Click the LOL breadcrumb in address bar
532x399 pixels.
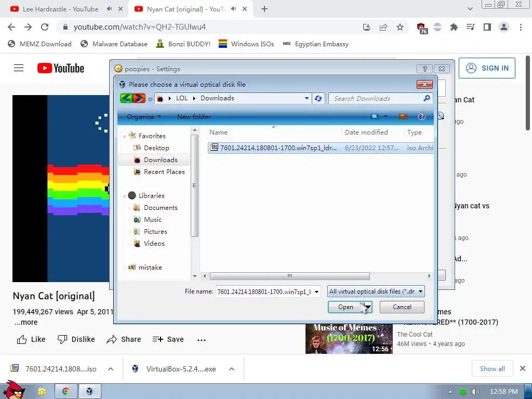(181, 98)
